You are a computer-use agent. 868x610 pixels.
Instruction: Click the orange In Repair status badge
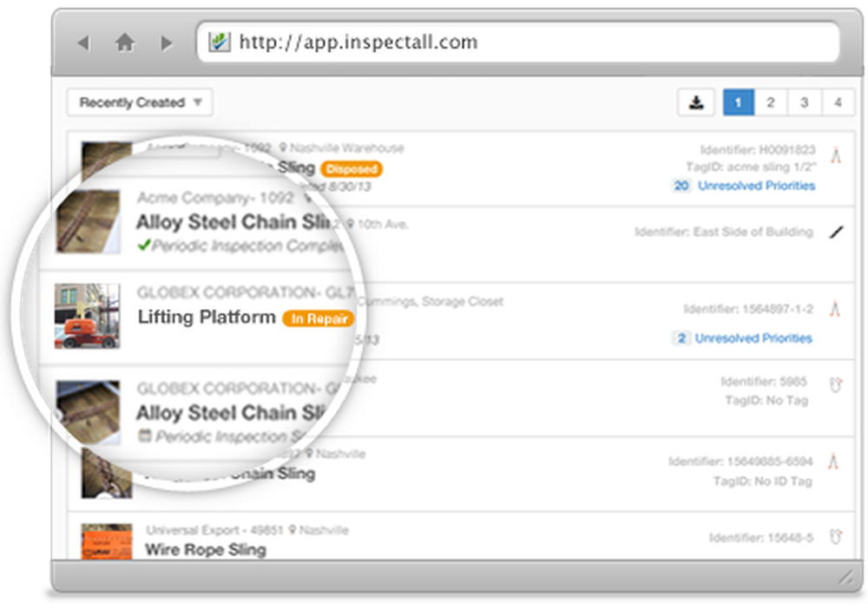tap(318, 318)
